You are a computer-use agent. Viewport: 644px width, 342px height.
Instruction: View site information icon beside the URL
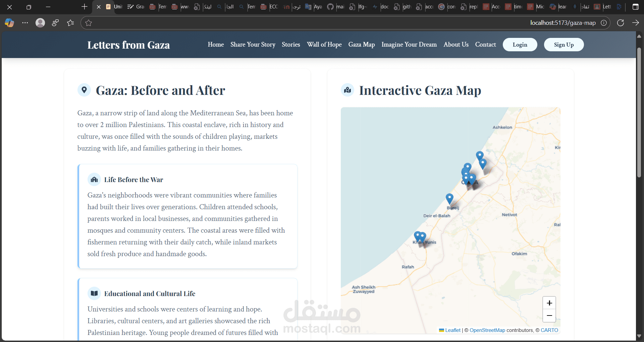(604, 23)
